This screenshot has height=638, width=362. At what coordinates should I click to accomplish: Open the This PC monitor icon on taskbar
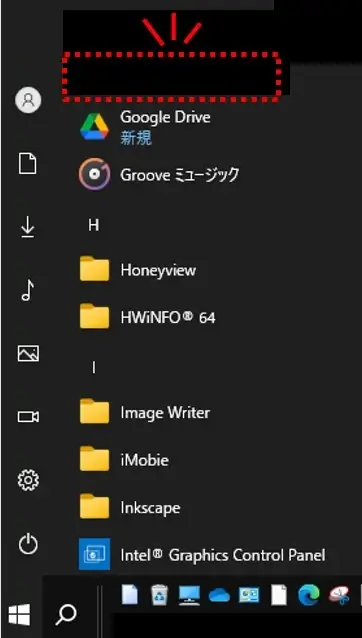point(190,596)
